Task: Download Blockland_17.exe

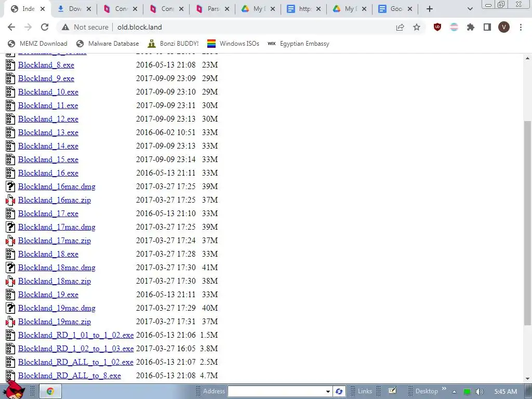Action: (48, 214)
